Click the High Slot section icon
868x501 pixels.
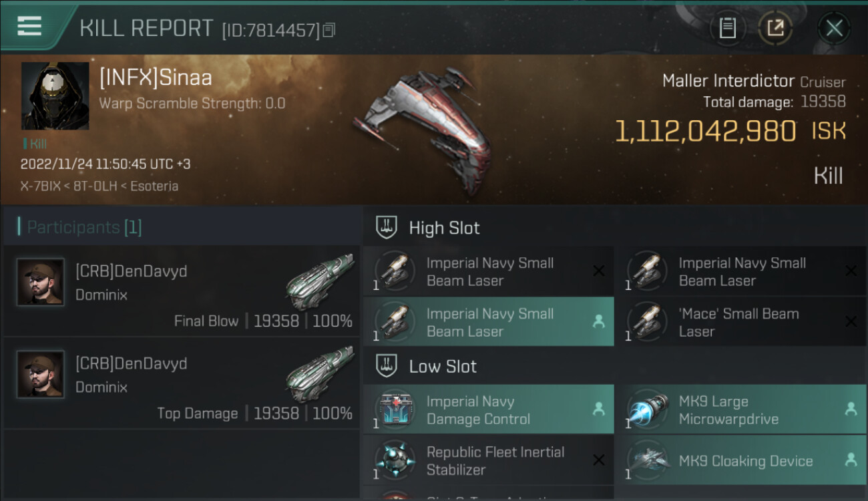[387, 228]
